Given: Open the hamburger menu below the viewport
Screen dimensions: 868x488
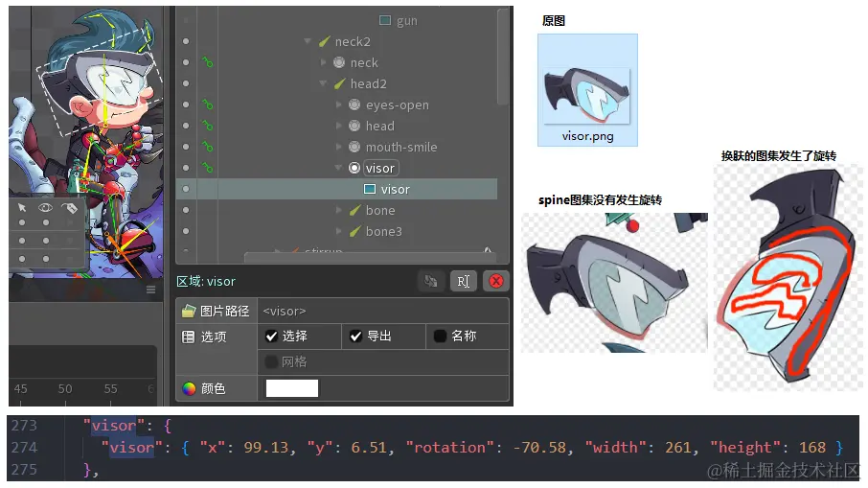Looking at the screenshot, I should (x=150, y=290).
